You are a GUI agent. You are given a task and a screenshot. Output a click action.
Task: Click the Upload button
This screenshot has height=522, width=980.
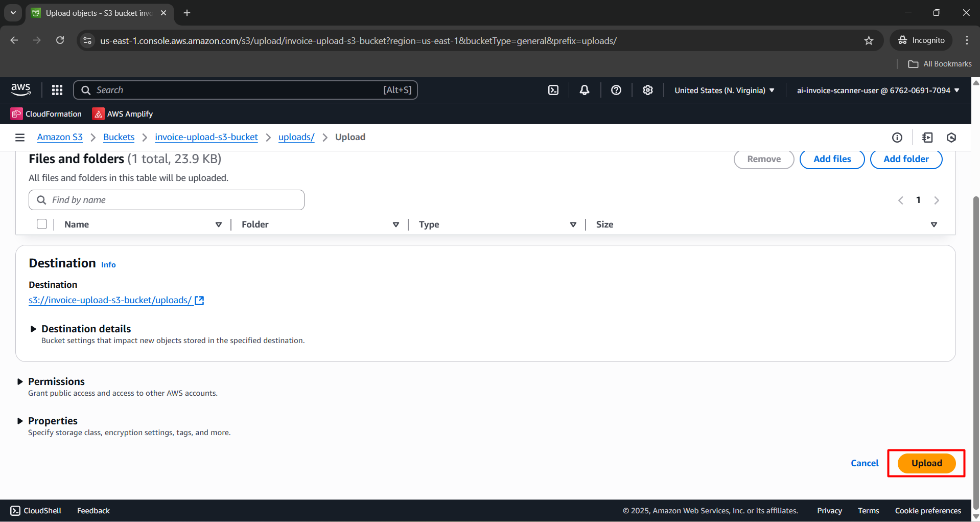pyautogui.click(x=926, y=463)
